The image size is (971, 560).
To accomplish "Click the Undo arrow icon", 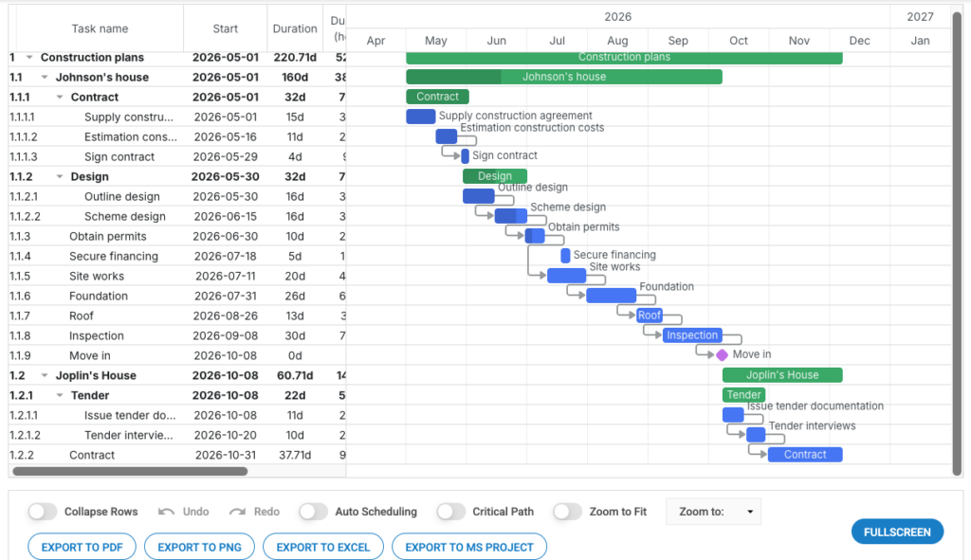I will [166, 512].
